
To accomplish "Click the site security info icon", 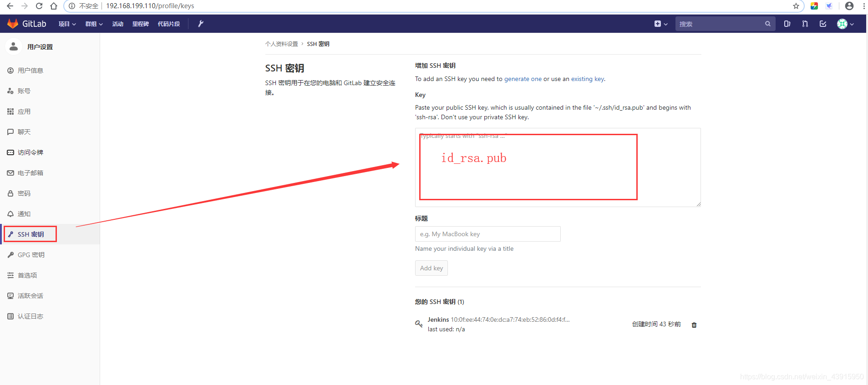I will tap(72, 6).
